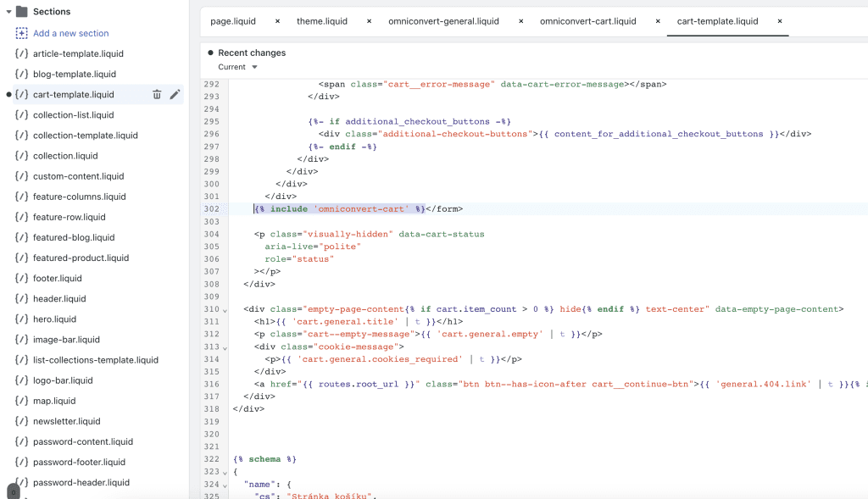Select blog-template.liquid in the sidebar

pyautogui.click(x=73, y=74)
